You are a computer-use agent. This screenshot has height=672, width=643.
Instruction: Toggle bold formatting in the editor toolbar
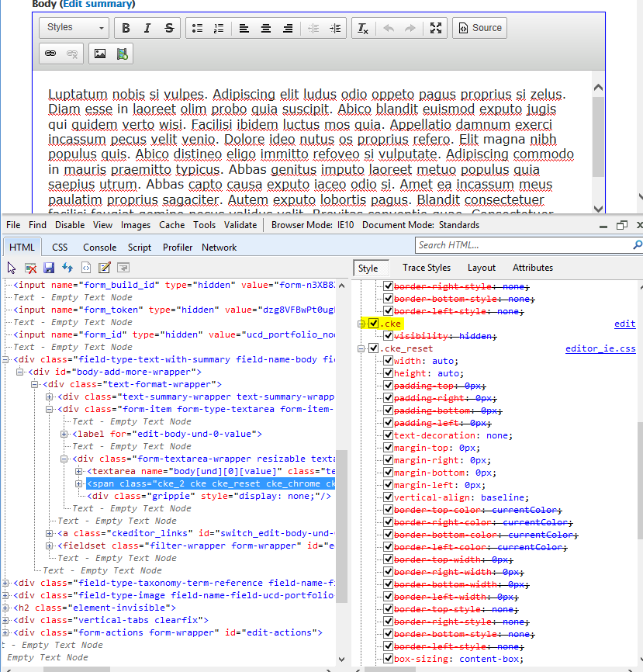pos(126,28)
